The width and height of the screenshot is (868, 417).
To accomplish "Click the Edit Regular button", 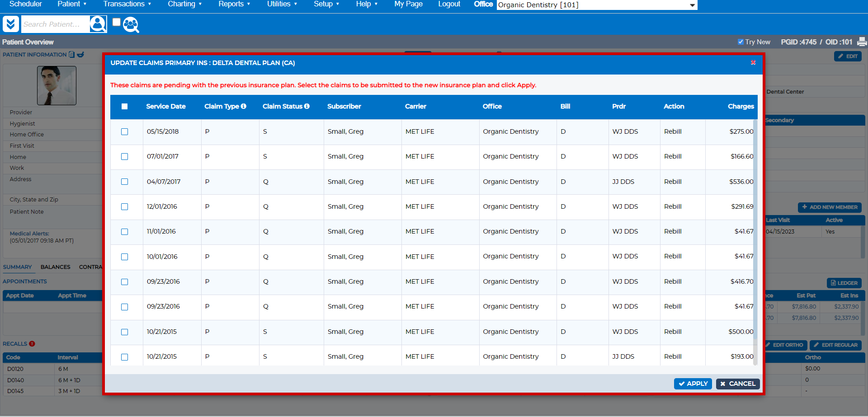I will (x=835, y=345).
